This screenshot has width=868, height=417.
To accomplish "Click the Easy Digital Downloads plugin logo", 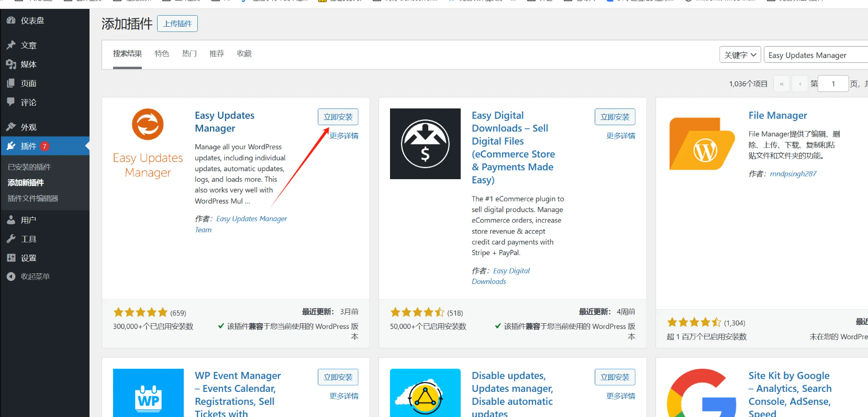I will pos(425,144).
